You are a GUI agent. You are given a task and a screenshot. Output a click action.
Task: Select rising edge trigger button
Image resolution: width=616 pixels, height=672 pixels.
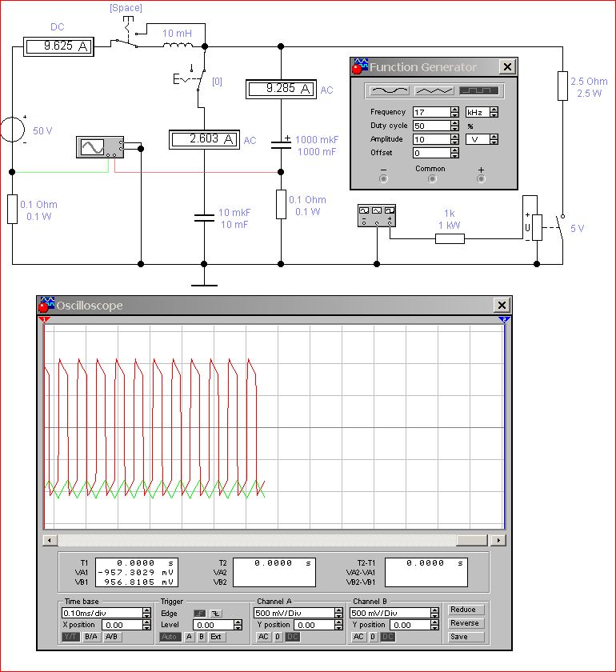[200, 613]
